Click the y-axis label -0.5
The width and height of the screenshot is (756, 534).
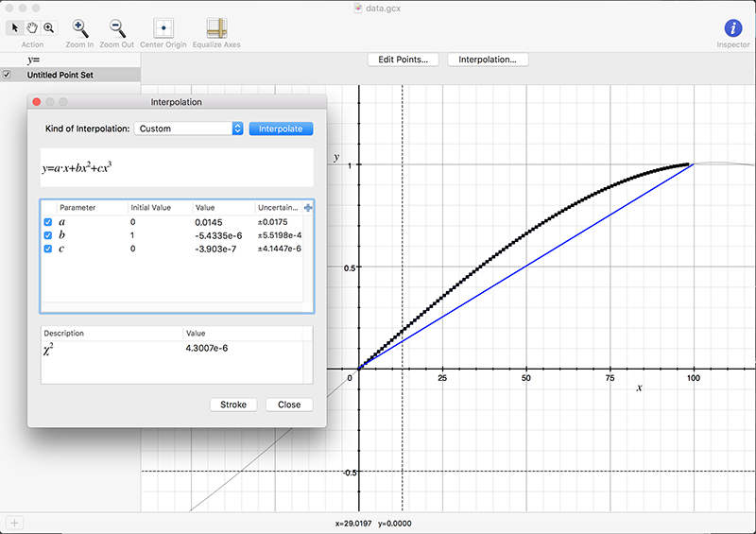(x=350, y=473)
